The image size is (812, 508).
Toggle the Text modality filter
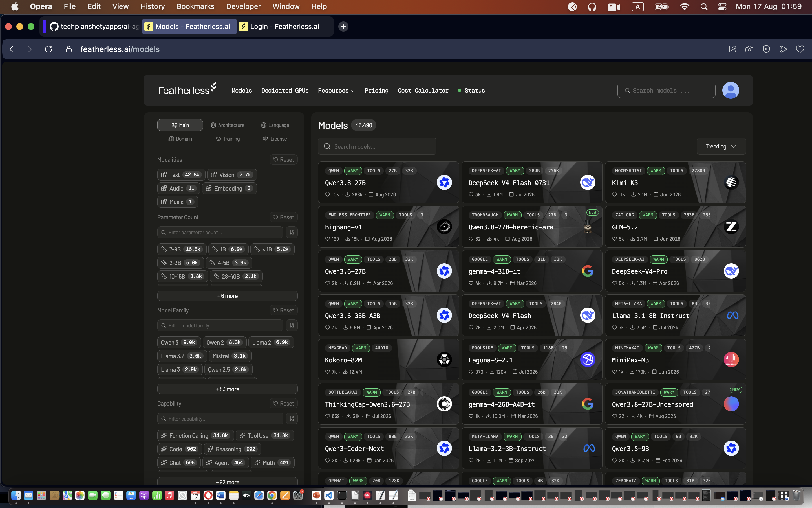coord(181,175)
